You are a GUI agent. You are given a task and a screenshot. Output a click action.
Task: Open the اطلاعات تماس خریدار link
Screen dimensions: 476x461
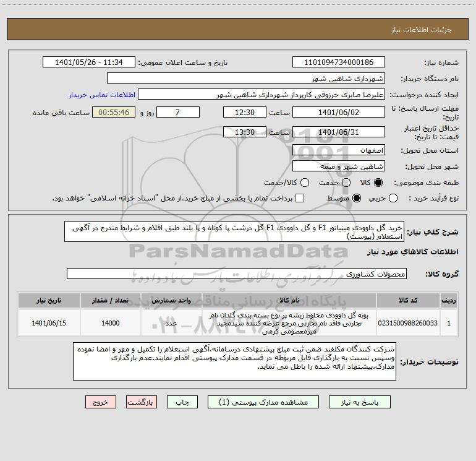(102, 95)
